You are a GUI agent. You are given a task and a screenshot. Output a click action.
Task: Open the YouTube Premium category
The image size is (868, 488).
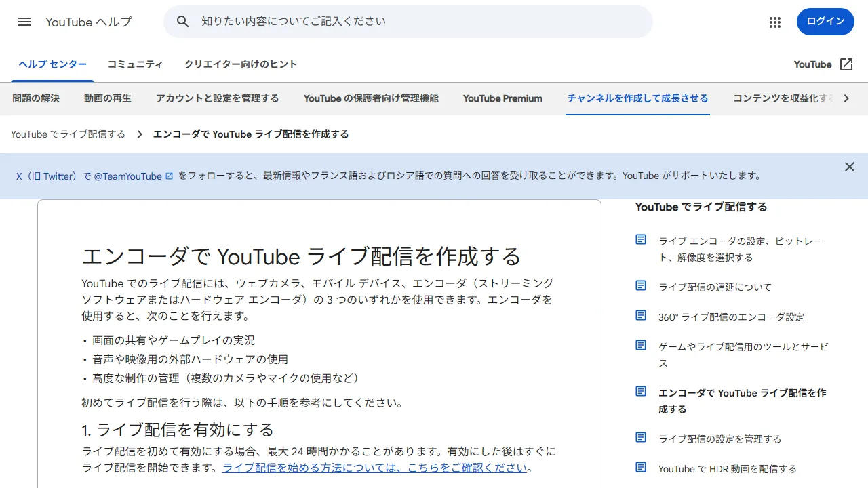coord(502,98)
